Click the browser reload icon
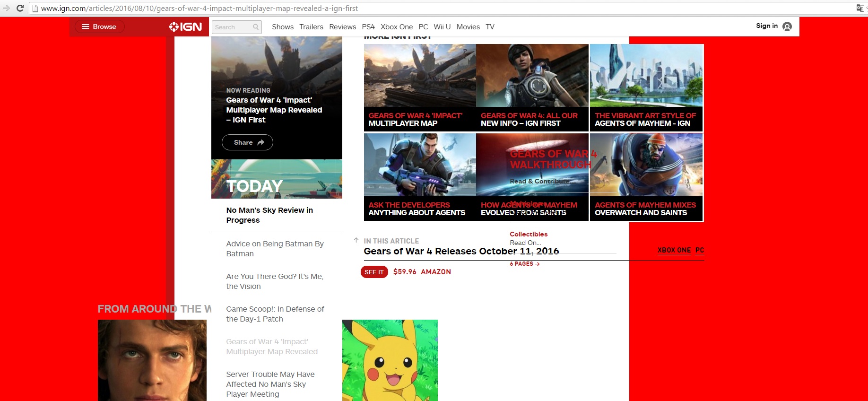Viewport: 868px width, 401px height. tap(20, 8)
